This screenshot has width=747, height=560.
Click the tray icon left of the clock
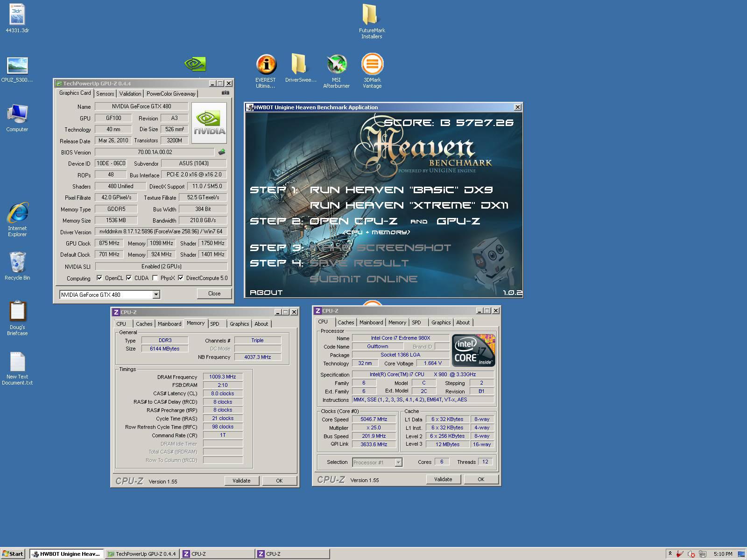[x=703, y=554]
